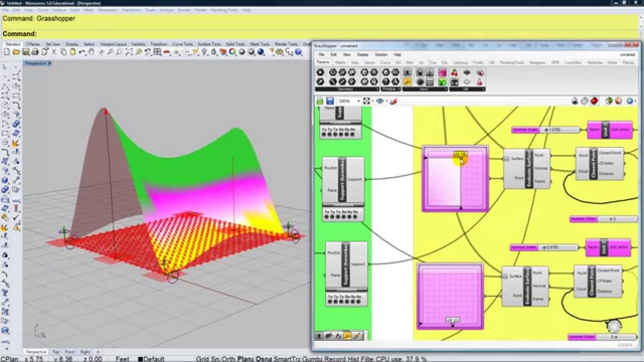Open the Solution menu in Grasshopper

coord(381,54)
